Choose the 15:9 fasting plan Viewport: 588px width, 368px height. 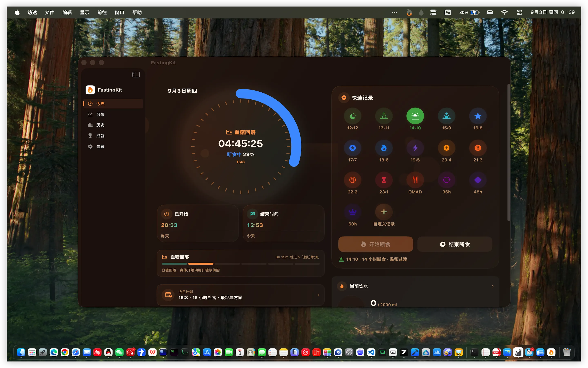point(446,116)
